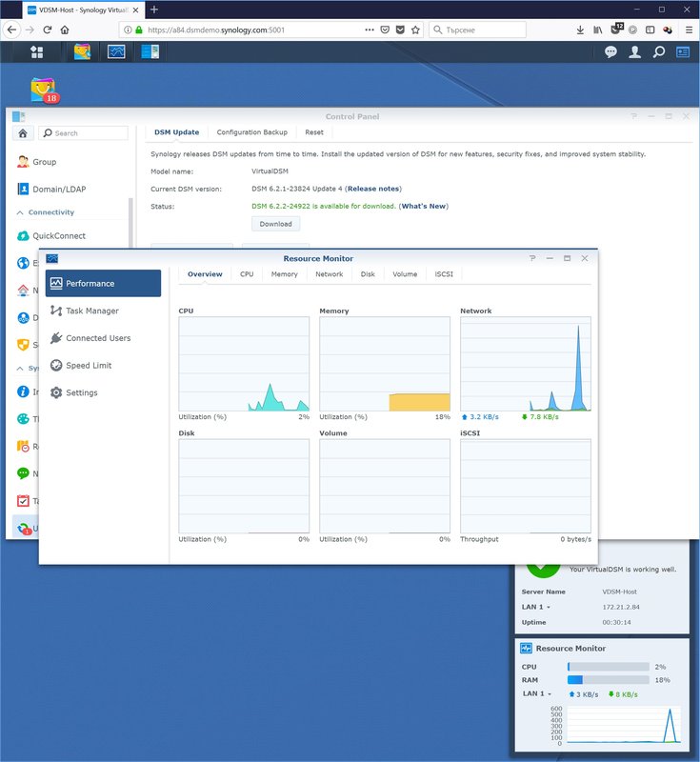Save to Pocket icon in address bar
Viewport: 700px width, 762px height.
[x=400, y=30]
